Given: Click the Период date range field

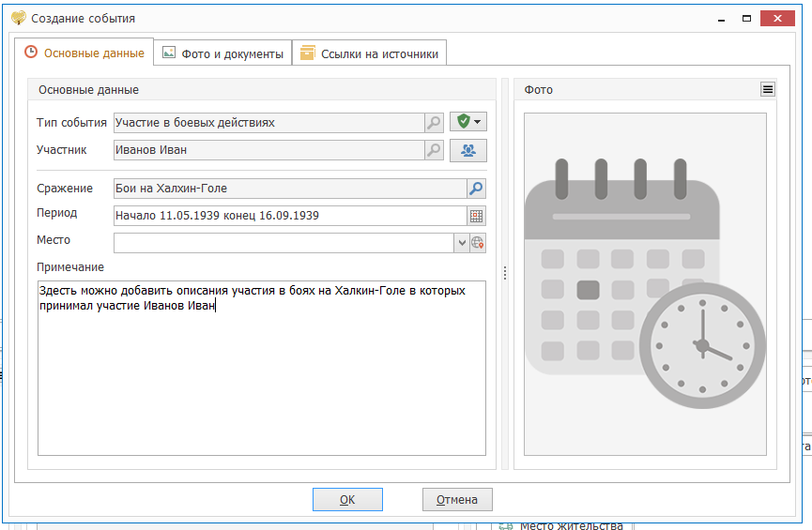Looking at the screenshot, I should (x=289, y=216).
